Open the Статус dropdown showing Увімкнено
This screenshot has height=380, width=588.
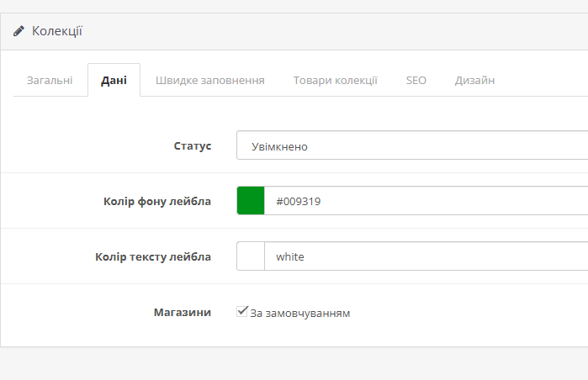point(412,145)
